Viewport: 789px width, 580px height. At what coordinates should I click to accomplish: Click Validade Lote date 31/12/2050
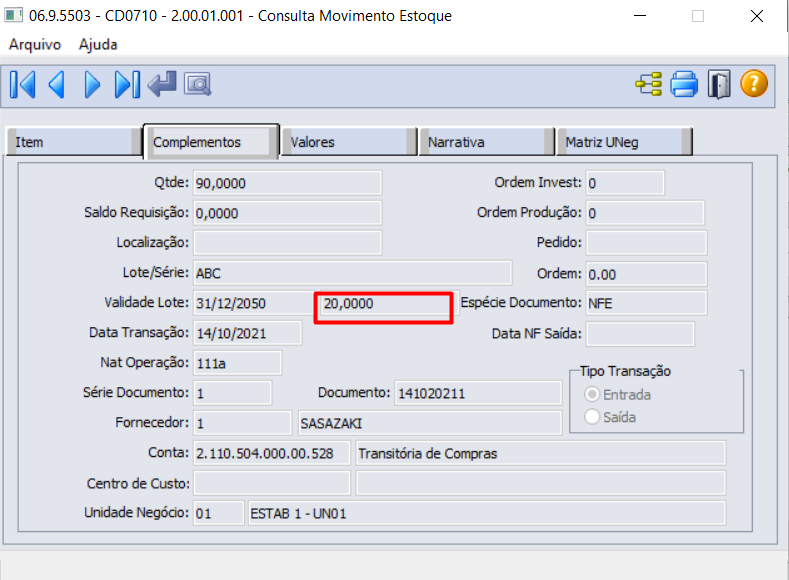click(x=254, y=303)
